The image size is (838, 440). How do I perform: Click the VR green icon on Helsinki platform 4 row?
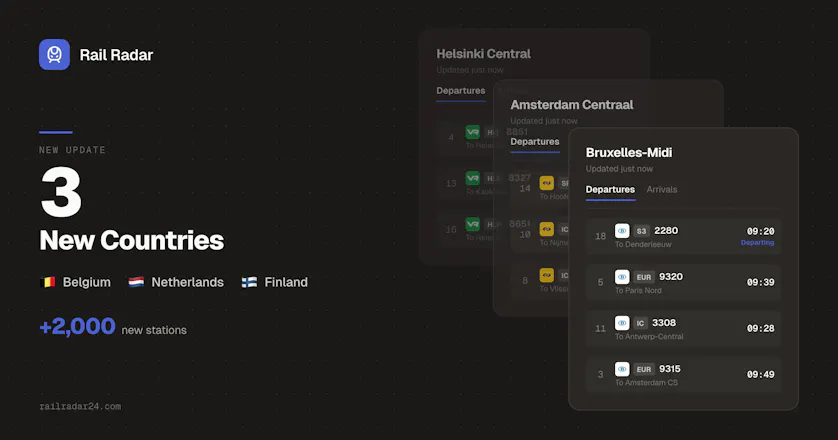pyautogui.click(x=472, y=132)
